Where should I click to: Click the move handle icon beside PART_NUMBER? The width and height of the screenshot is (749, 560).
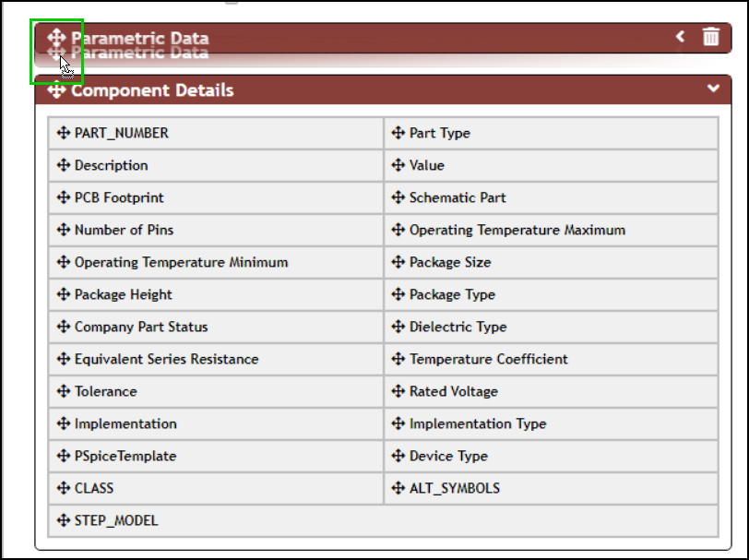pyautogui.click(x=63, y=133)
